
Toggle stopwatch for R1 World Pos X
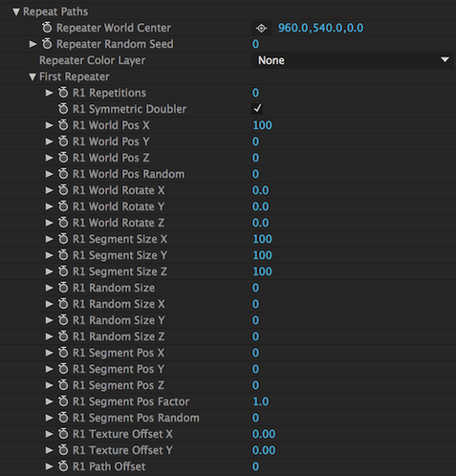63,125
